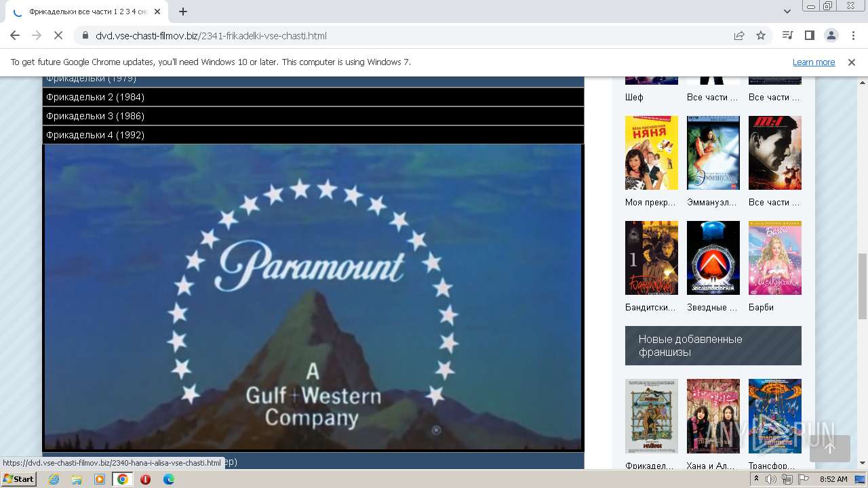This screenshot has width=868, height=488.
Task: Click the Эммануэл... title link
Action: click(713, 203)
